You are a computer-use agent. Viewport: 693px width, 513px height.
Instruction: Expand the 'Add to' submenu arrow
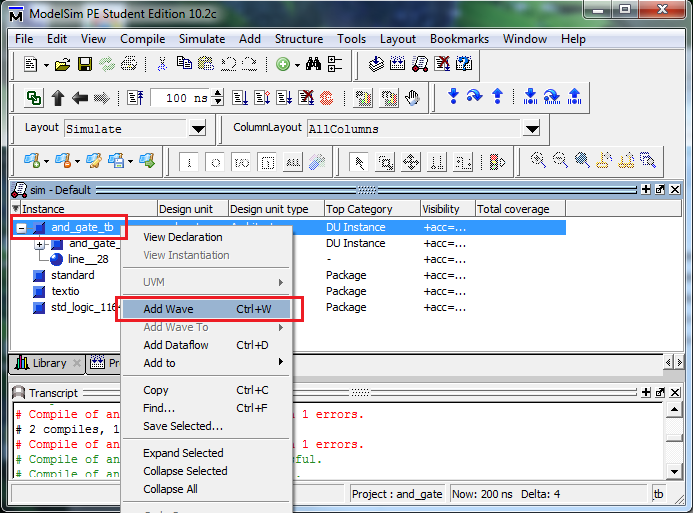(x=281, y=362)
